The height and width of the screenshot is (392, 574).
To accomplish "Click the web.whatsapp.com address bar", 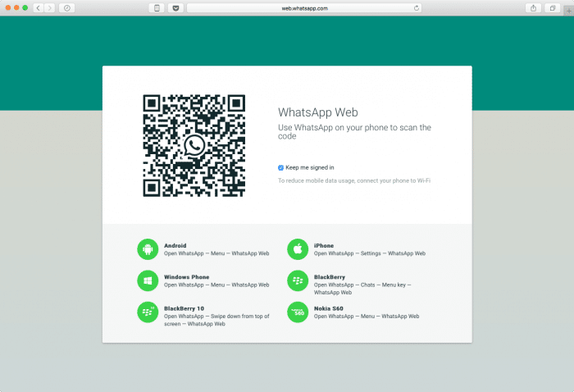I will click(x=304, y=8).
